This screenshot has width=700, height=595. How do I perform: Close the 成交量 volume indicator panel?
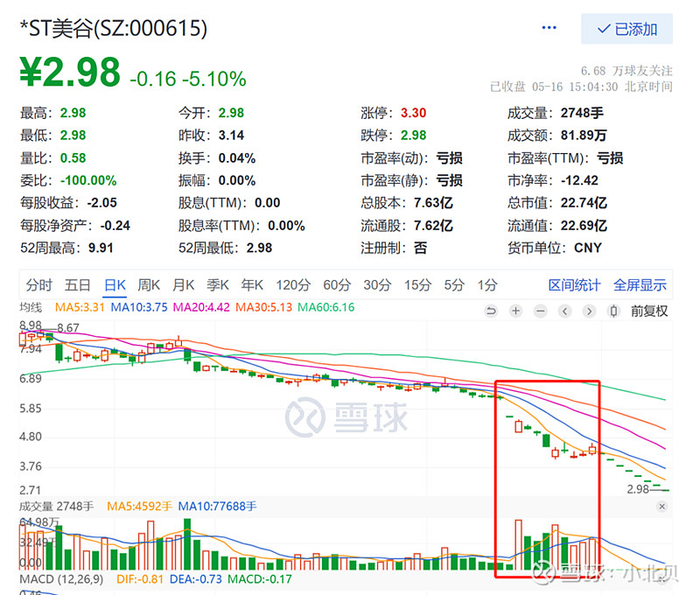point(662,506)
